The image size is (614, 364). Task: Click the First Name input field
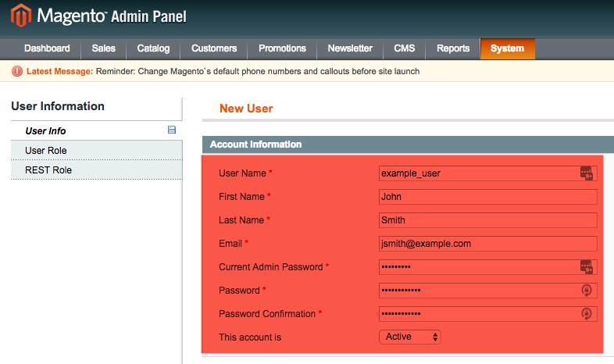tap(487, 197)
